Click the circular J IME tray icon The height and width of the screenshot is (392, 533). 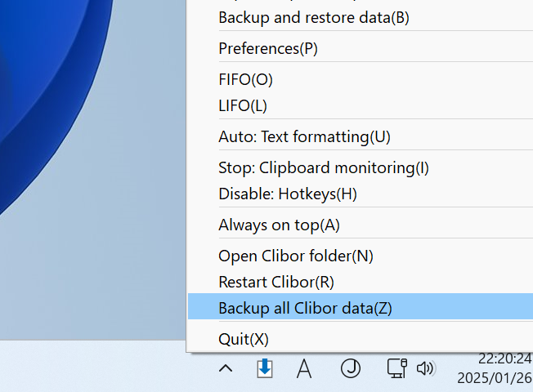click(351, 368)
